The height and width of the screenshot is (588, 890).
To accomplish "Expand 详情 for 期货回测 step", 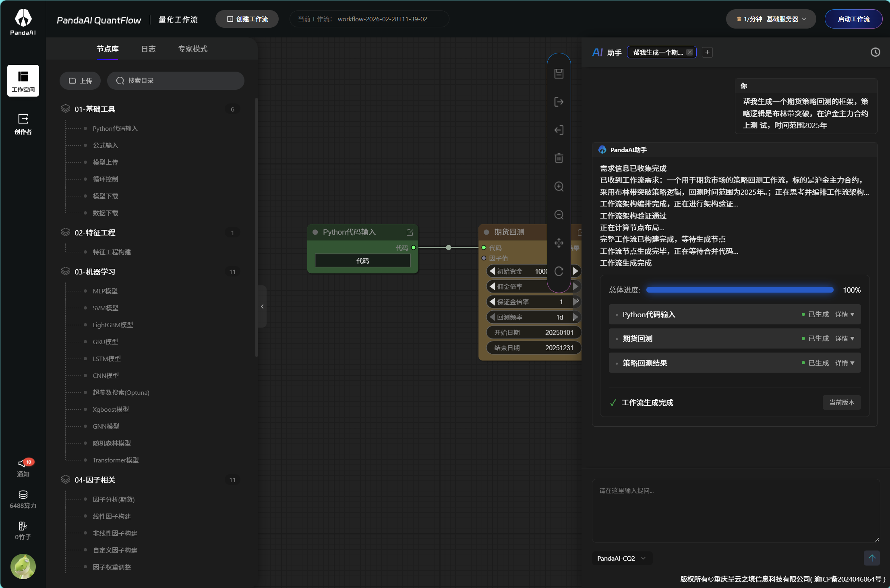I will pos(844,338).
